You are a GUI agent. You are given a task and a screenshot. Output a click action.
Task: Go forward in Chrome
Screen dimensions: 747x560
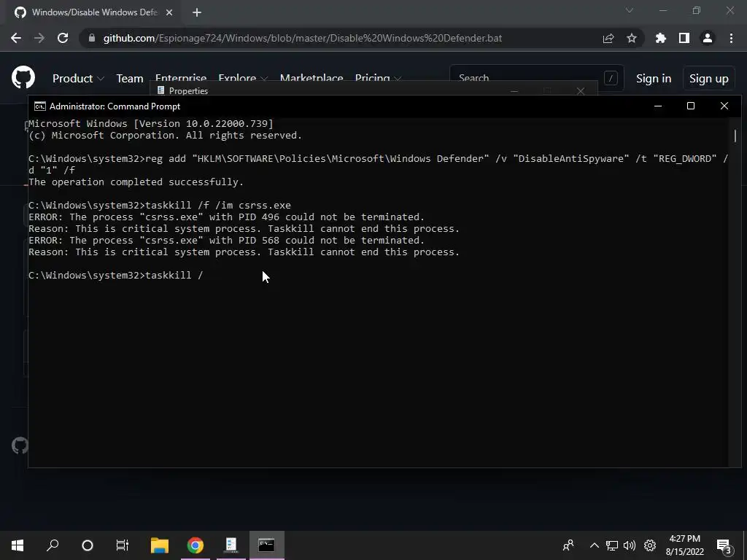(39, 38)
